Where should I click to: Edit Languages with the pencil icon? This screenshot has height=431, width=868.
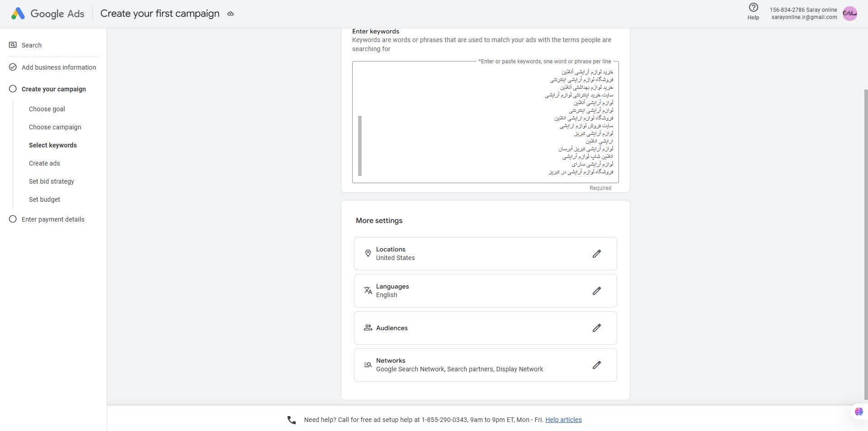(x=597, y=291)
